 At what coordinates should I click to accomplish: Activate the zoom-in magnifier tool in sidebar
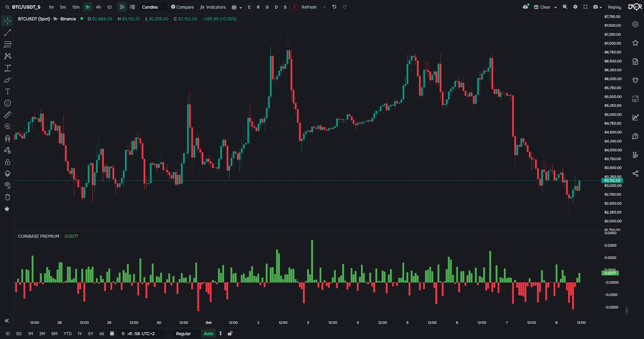pyautogui.click(x=7, y=126)
